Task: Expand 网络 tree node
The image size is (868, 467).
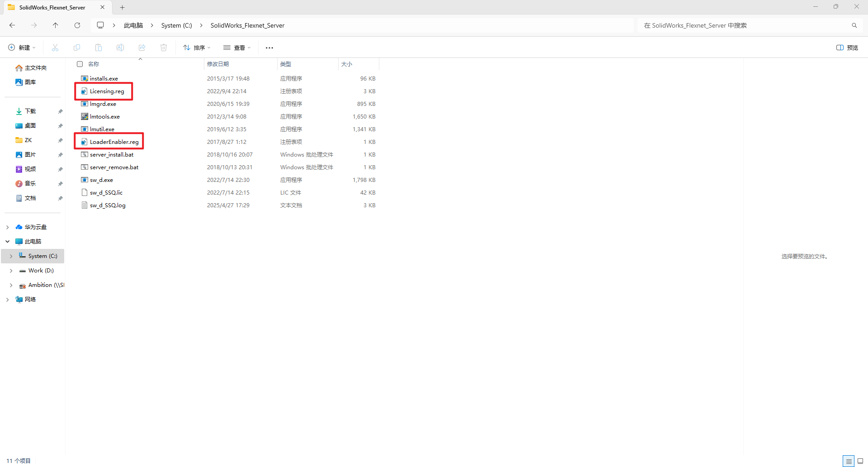Action: pos(8,300)
